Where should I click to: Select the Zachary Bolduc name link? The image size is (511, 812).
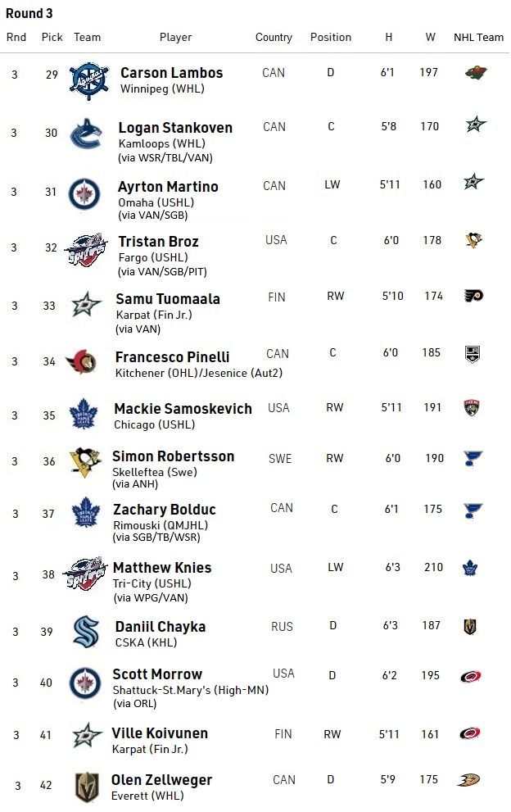[164, 510]
